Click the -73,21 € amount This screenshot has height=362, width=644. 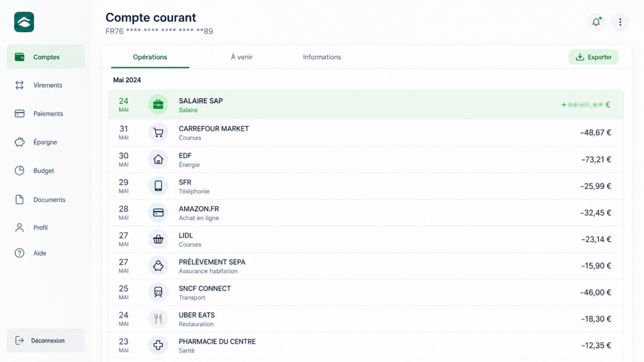tap(596, 159)
